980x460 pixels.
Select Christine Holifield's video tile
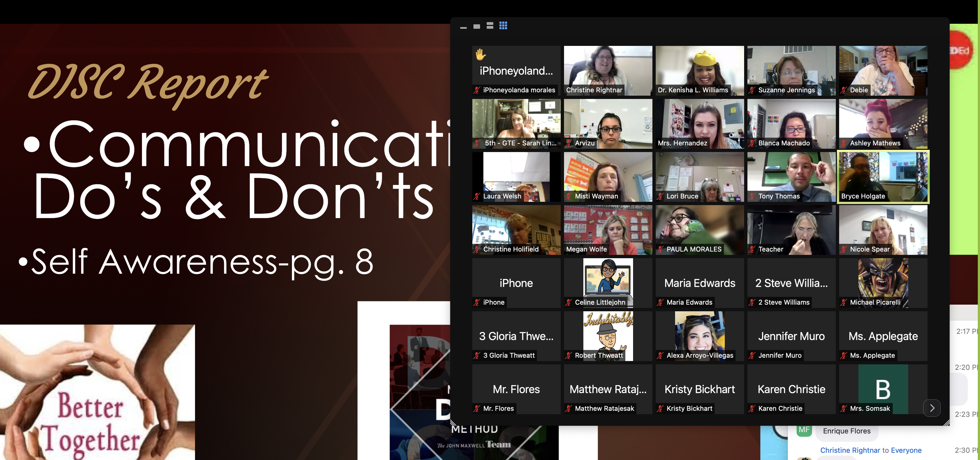pos(516,230)
